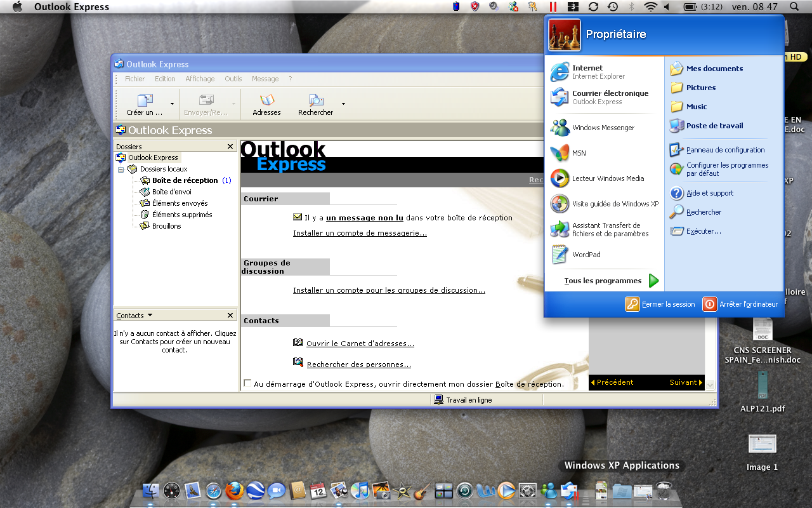812x508 pixels.
Task: Open the Créer un message dropdown arrow
Action: point(172,104)
